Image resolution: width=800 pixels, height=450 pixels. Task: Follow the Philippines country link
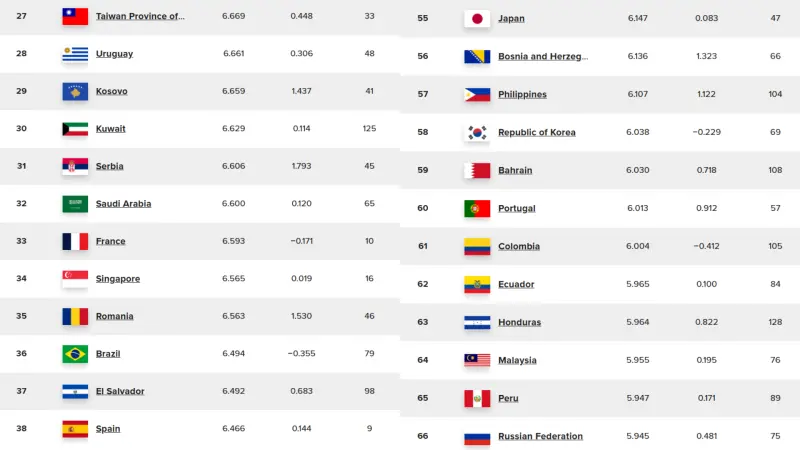pyautogui.click(x=522, y=94)
